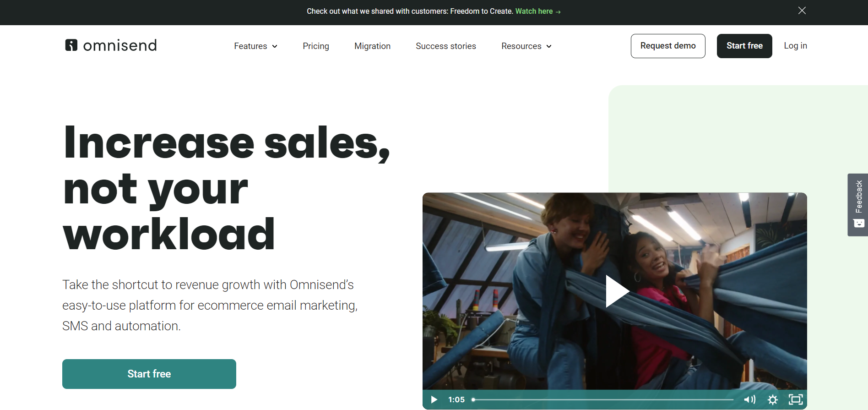
Task: Click the 1:05 video duration label
Action: coord(456,399)
